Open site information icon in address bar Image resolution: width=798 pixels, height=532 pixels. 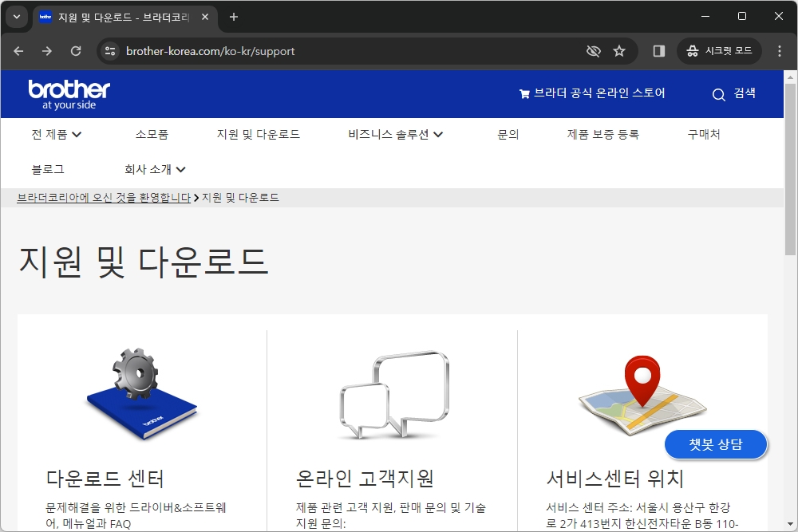click(109, 51)
